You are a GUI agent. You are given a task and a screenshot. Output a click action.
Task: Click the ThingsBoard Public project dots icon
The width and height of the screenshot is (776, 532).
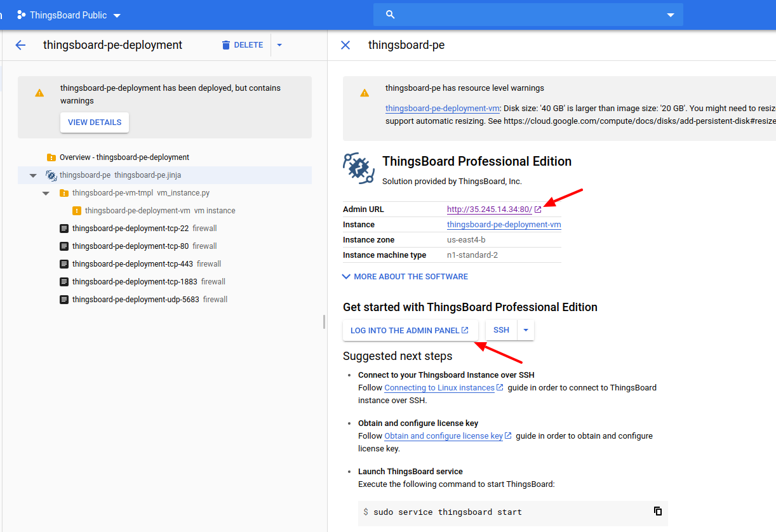coord(21,15)
